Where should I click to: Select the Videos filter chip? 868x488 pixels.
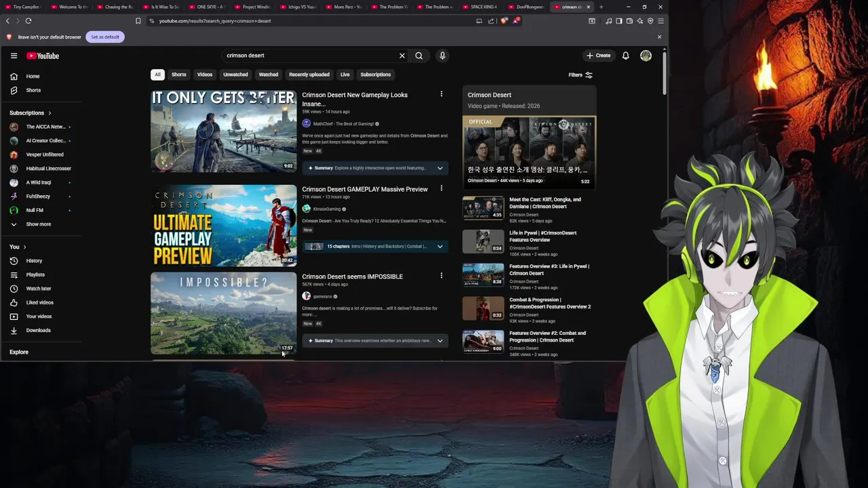tap(205, 75)
